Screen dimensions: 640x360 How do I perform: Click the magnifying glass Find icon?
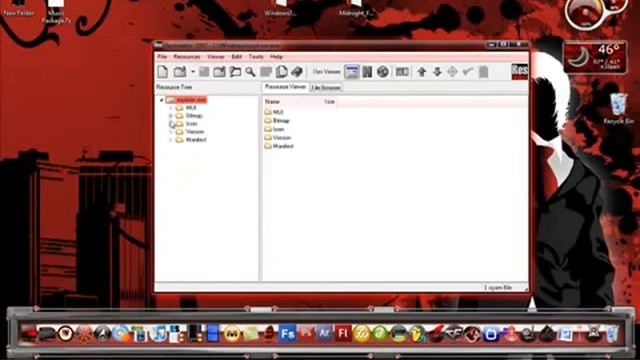pyautogui.click(x=250, y=72)
